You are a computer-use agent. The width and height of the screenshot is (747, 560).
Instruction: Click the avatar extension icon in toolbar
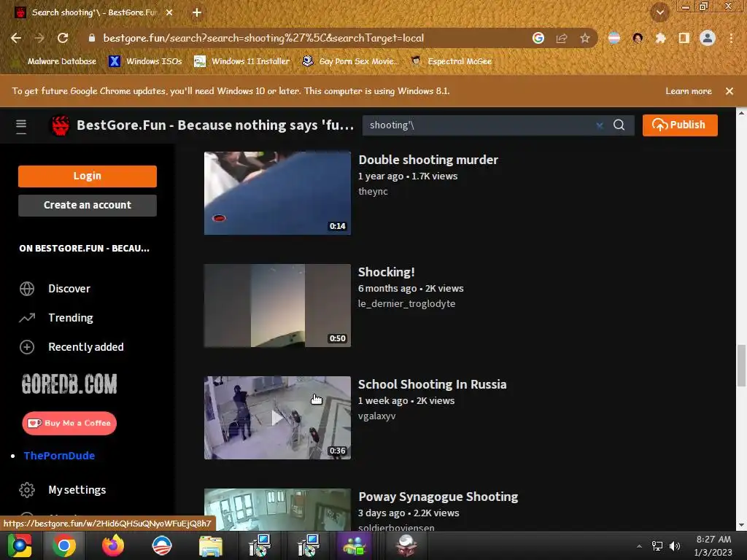click(638, 38)
